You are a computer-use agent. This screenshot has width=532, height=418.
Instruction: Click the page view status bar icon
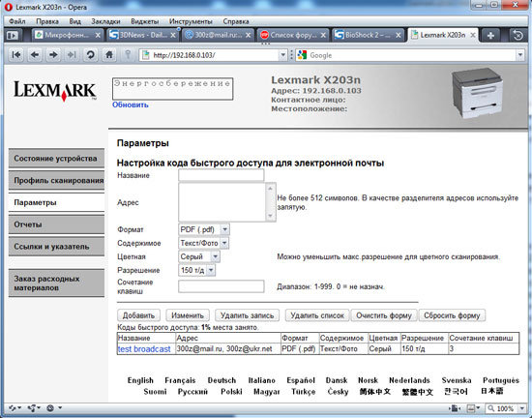tap(455, 408)
